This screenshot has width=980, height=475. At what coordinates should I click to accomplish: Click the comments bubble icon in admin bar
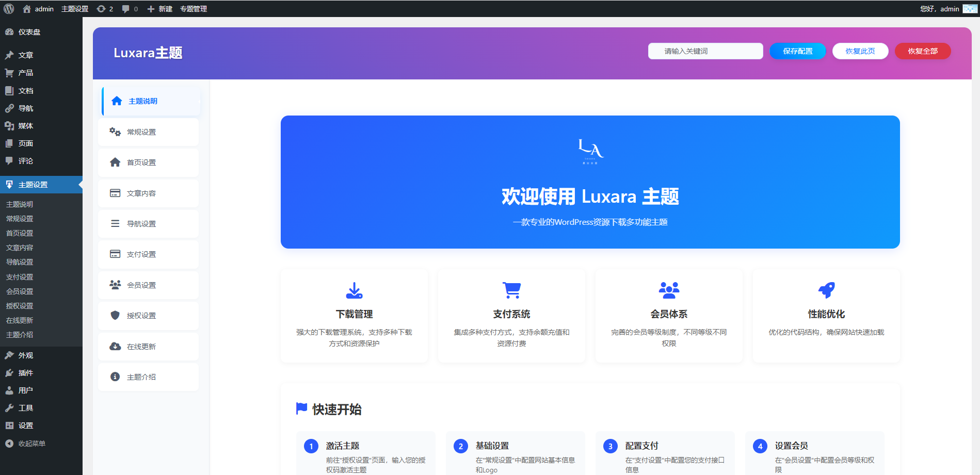coord(124,8)
